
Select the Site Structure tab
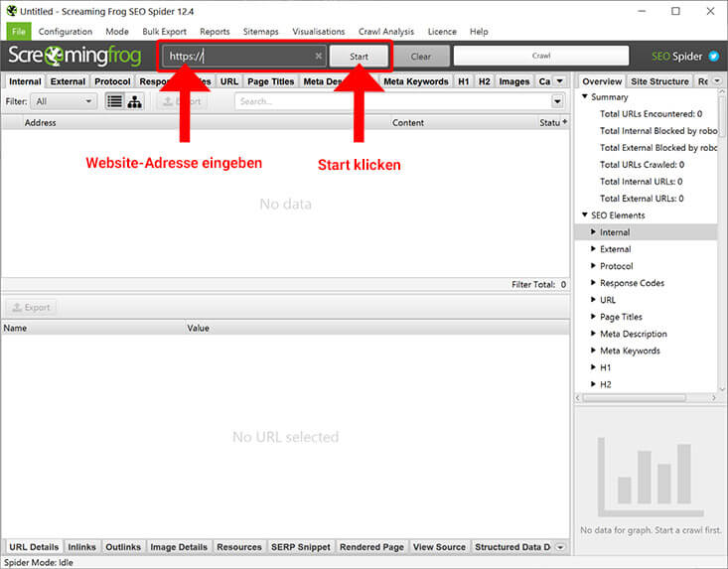[659, 81]
